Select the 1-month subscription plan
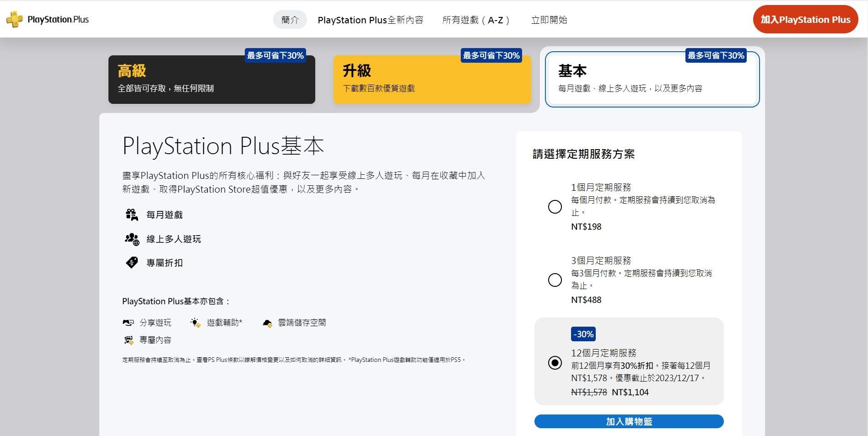This screenshot has width=868, height=436. click(555, 207)
